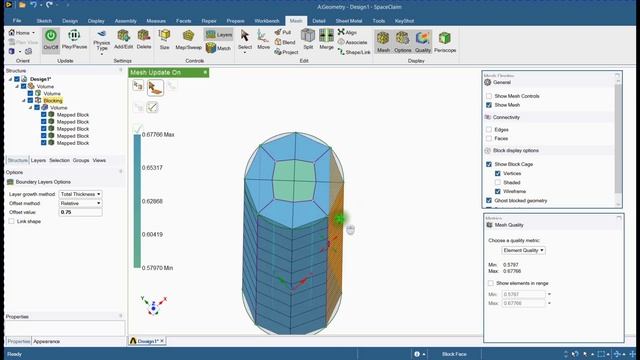Select the Match control tool

click(x=218, y=48)
